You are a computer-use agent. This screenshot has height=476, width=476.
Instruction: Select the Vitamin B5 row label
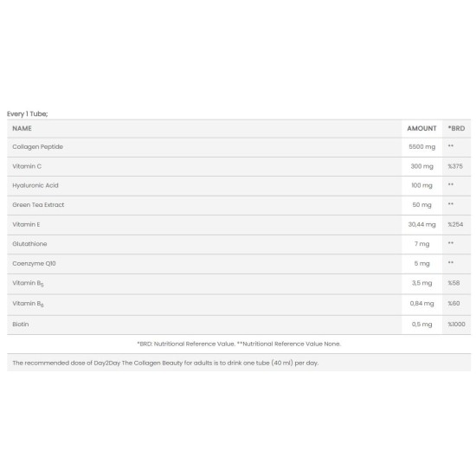point(28,284)
